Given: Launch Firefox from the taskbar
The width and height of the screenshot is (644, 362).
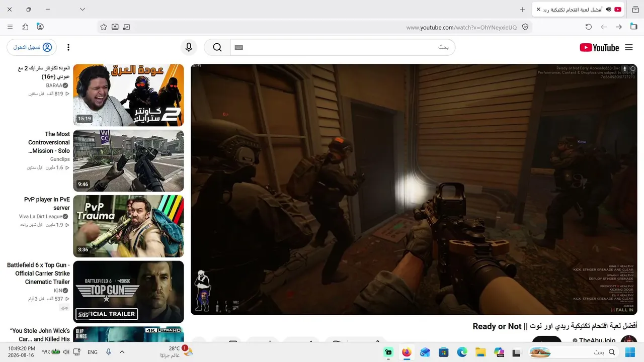Looking at the screenshot, I should coord(407,352).
